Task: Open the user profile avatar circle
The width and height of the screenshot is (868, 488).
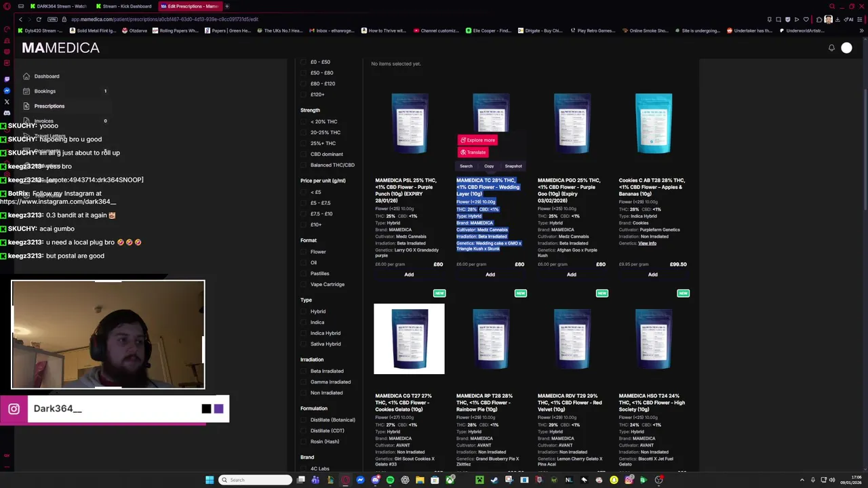Action: (846, 48)
